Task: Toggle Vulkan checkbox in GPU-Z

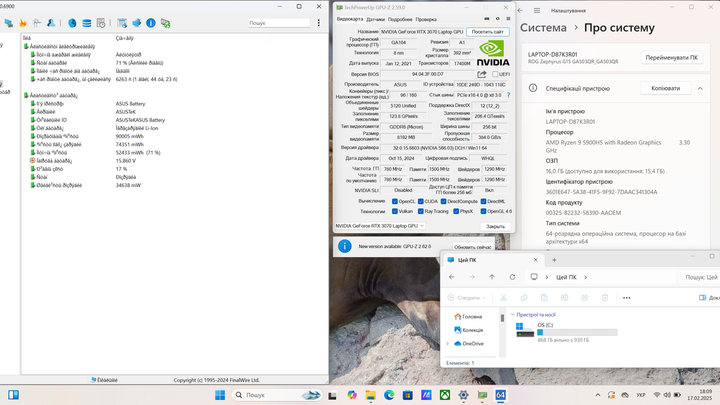Action: 394,211
